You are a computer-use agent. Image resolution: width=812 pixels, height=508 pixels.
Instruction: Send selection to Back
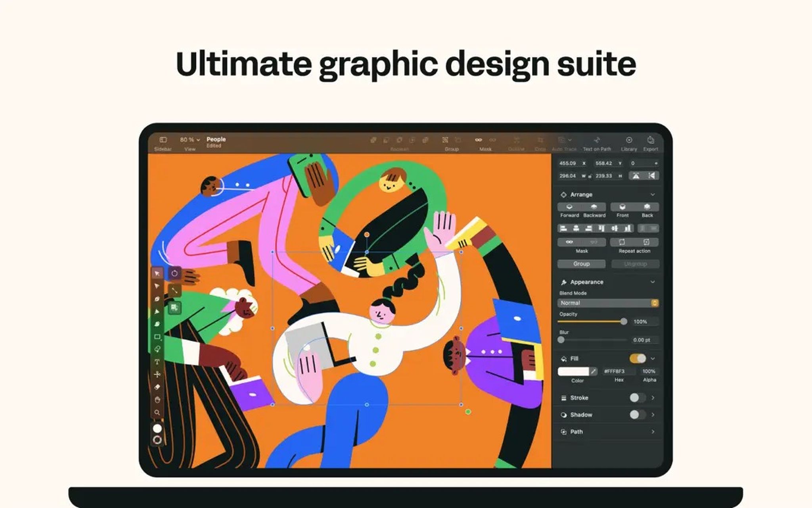(x=647, y=207)
